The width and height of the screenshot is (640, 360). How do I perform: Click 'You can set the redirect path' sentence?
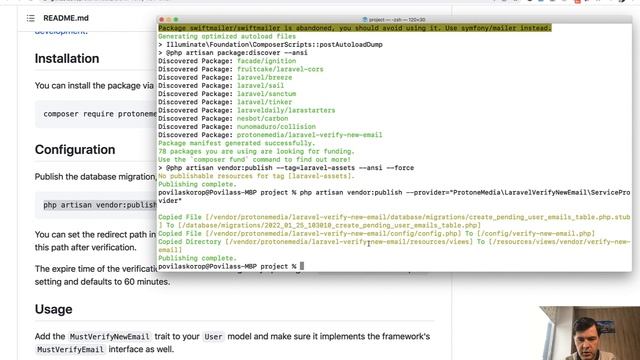point(95,235)
